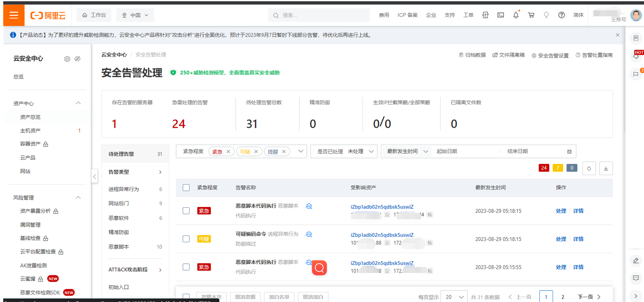Open the 中国 region dropdown
Viewport: 644px width, 302px height.
point(135,15)
